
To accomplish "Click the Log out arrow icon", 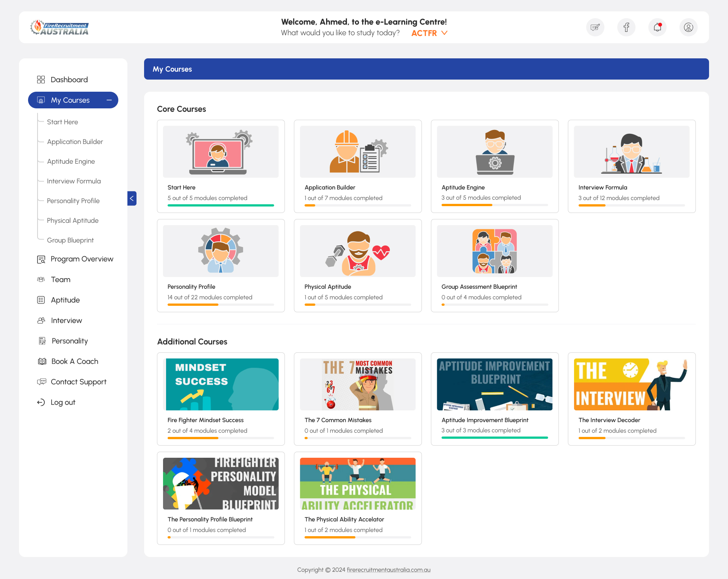I will (x=41, y=402).
